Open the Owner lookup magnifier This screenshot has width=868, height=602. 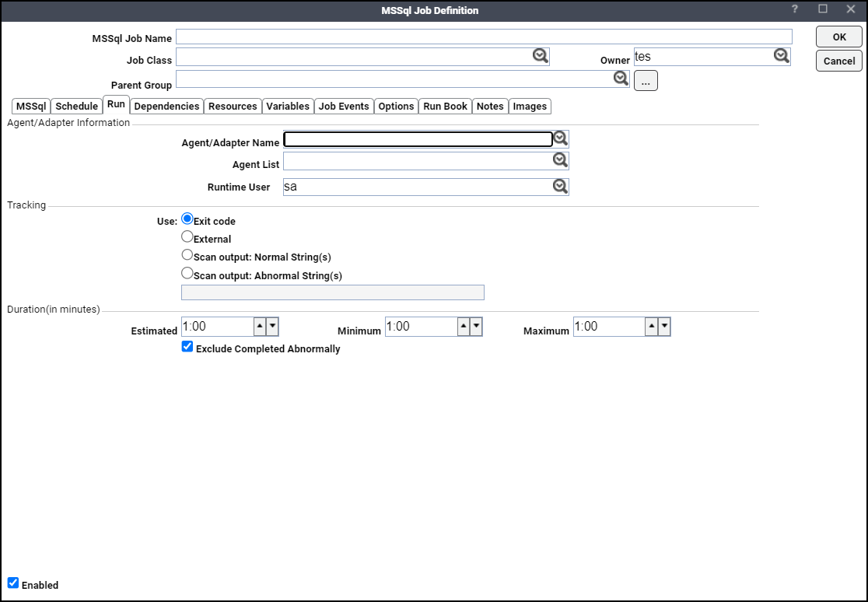[781, 56]
